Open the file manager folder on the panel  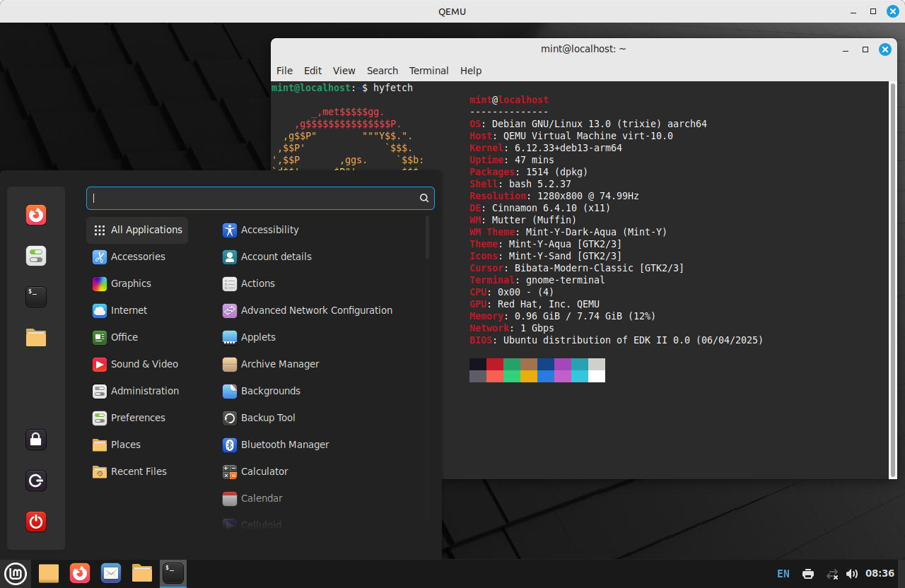pos(142,573)
